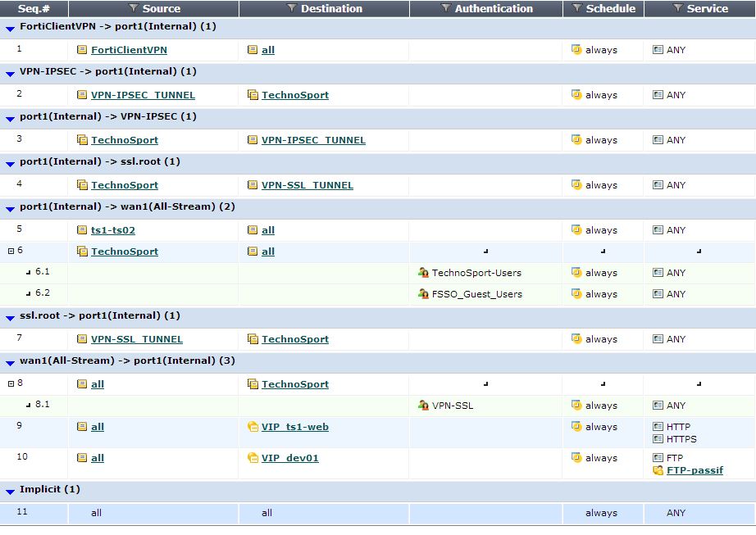Collapse the wan1(All-Stream) -> port1(Internal) section

click(x=8, y=360)
